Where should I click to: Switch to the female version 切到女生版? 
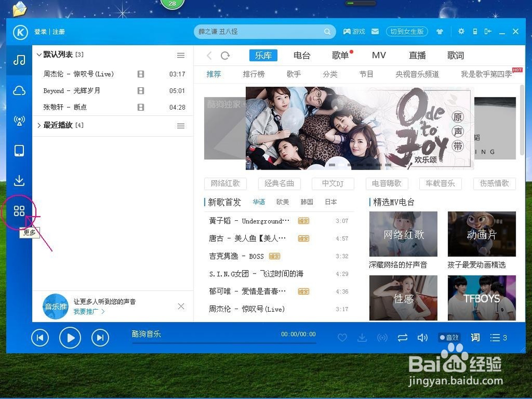407,31
